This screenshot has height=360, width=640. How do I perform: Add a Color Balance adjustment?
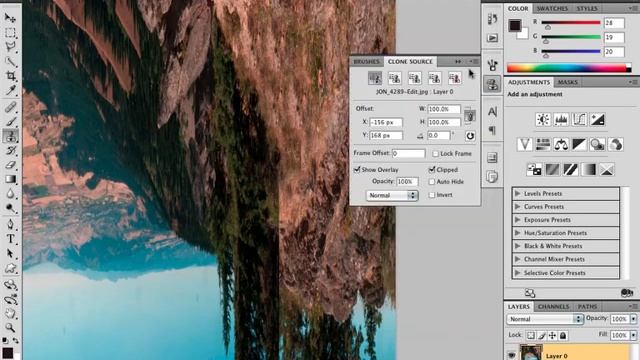click(x=561, y=144)
